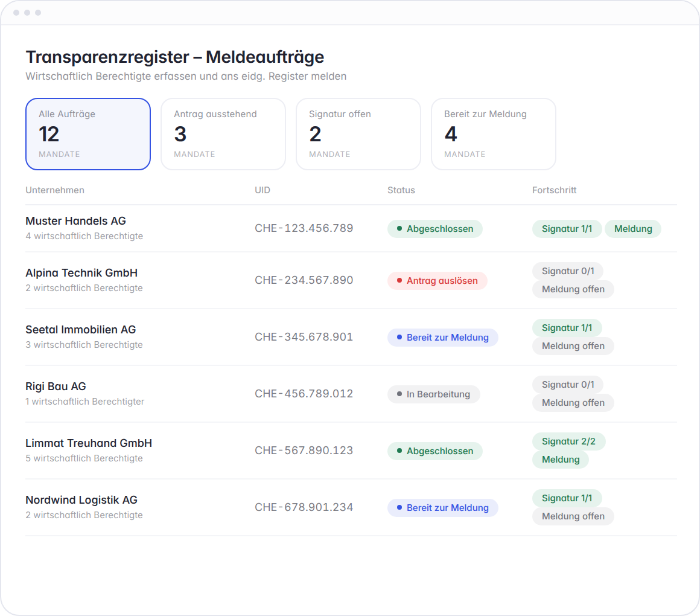Click Meldung offen chip for Rigi Bau AG
700x616 pixels.
click(573, 403)
